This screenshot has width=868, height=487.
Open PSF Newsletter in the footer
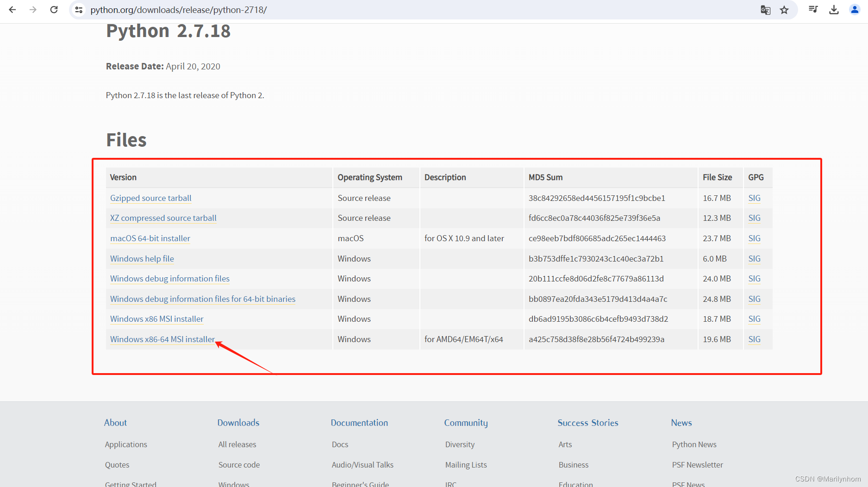point(697,465)
